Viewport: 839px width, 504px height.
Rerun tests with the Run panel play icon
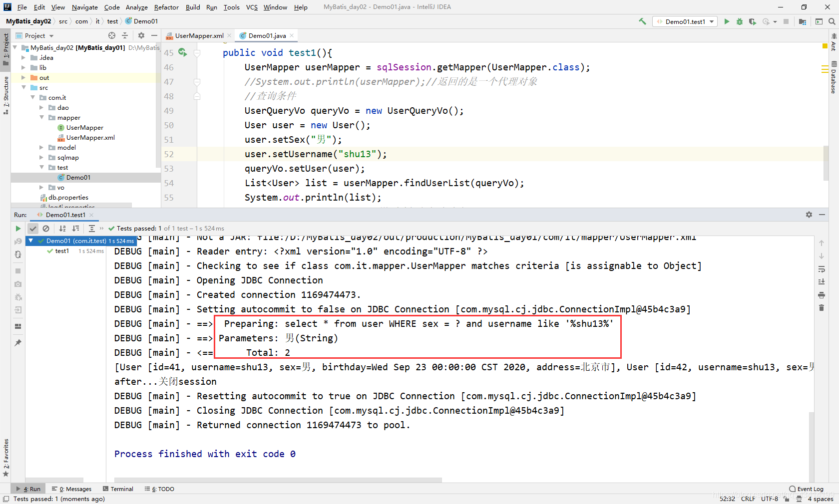(18, 228)
